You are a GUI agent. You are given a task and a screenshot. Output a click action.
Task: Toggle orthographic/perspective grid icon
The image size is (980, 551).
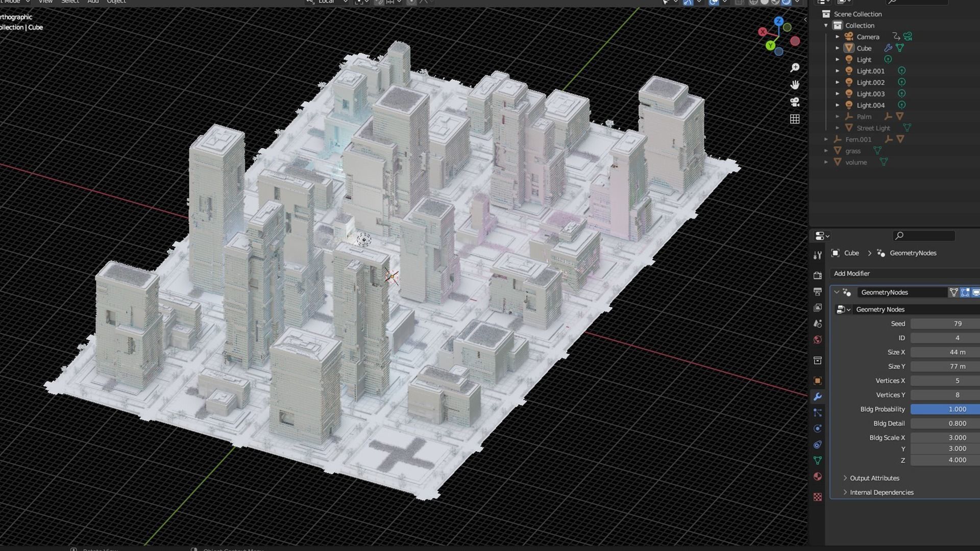[795, 119]
